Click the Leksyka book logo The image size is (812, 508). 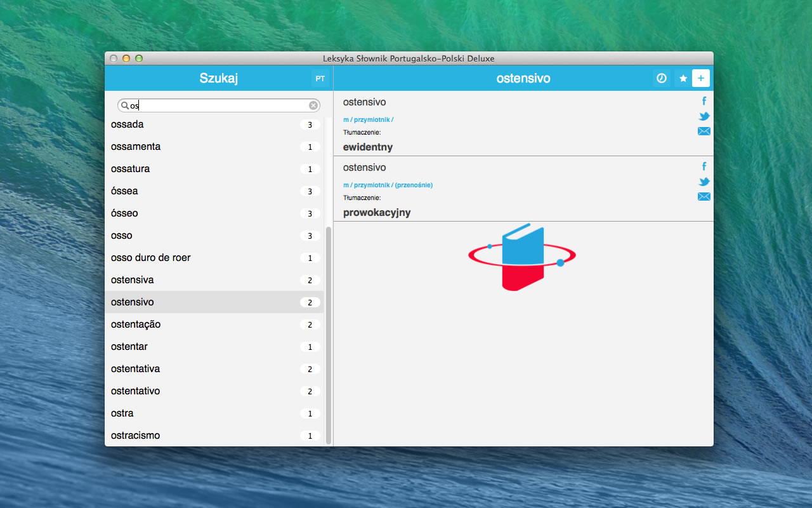pyautogui.click(x=522, y=257)
